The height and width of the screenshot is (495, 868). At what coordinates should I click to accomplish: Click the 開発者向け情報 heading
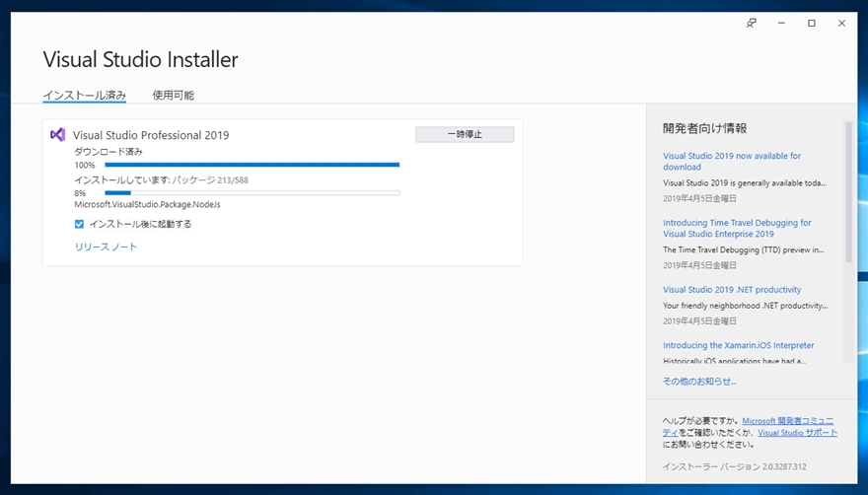(704, 128)
